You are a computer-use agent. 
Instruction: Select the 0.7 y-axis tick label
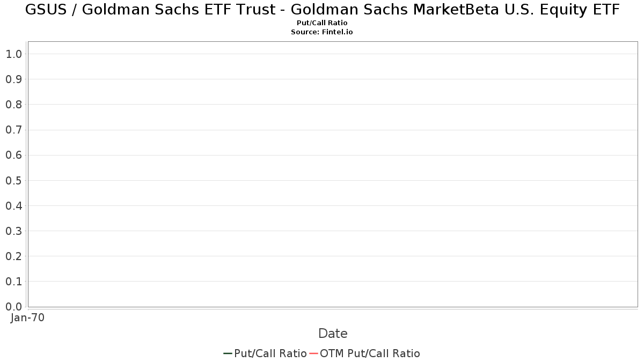click(13, 130)
